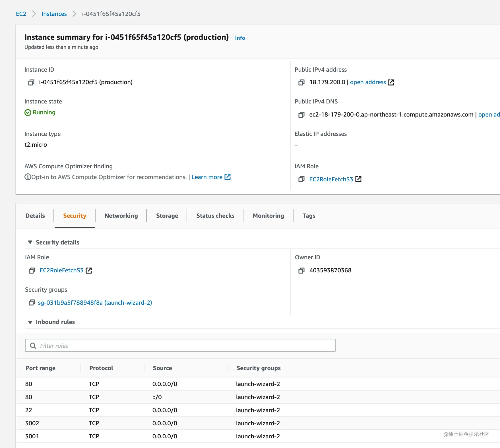Switch to the Tags tab
Image resolution: width=500 pixels, height=448 pixels.
(309, 216)
